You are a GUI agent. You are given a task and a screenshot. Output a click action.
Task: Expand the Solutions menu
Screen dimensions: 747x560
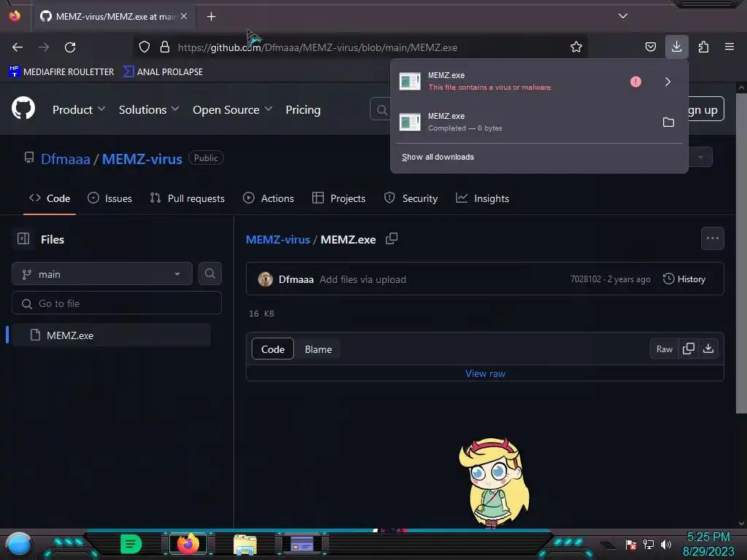click(x=149, y=110)
